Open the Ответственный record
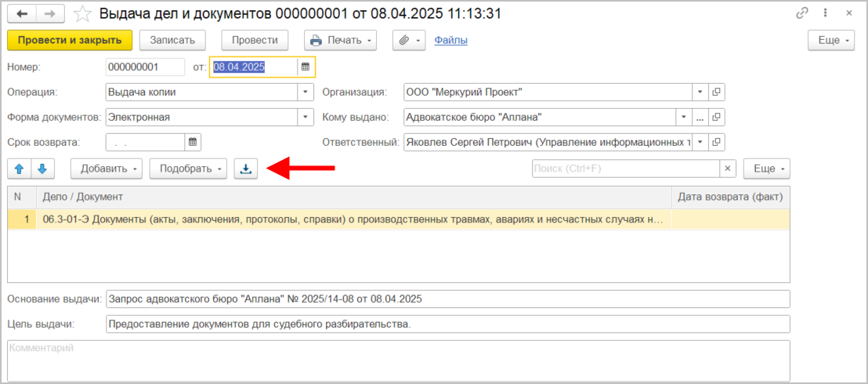Viewport: 868px width, 384px height. [x=716, y=142]
